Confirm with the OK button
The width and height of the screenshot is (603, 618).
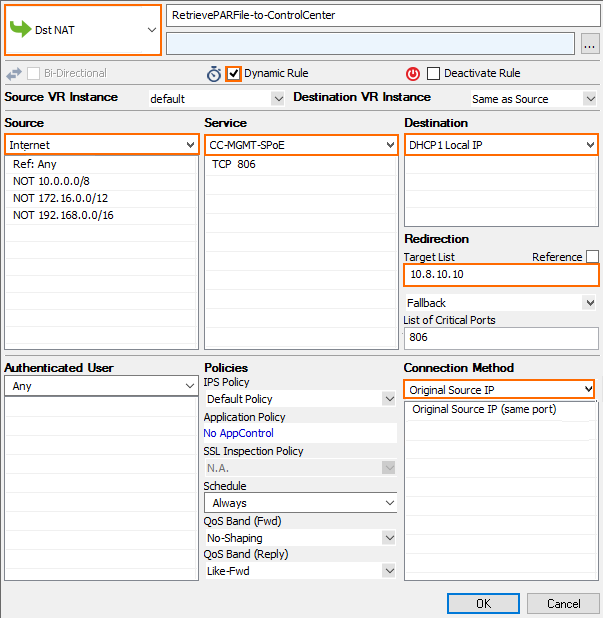(483, 603)
